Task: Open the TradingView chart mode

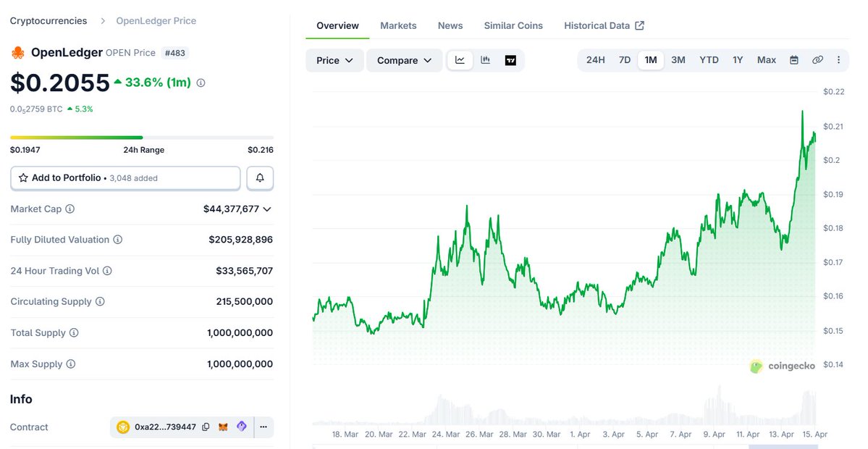Action: (510, 60)
